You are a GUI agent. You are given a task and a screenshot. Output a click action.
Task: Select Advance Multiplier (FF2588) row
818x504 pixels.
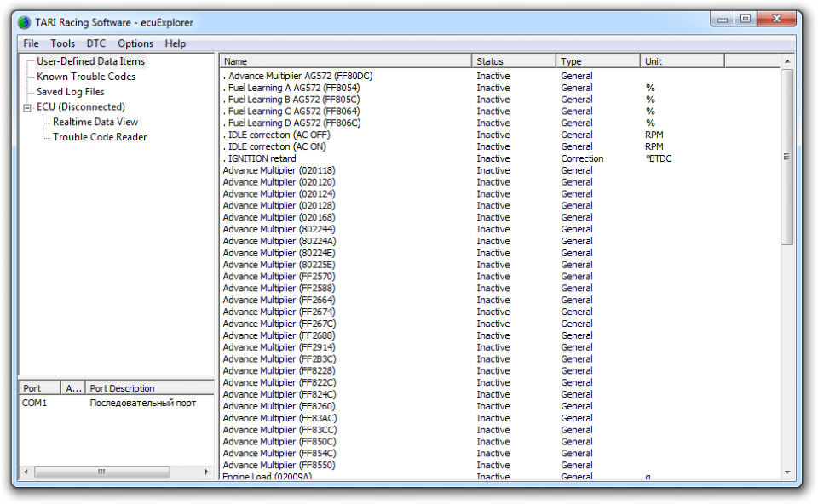(x=500, y=288)
